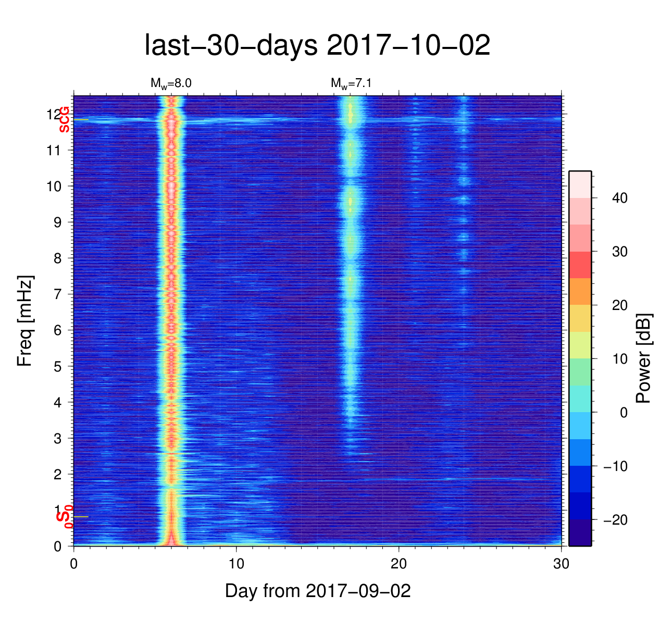Select the palest pink swatch at colorbar top
The width and height of the screenshot is (672, 620).
[580, 184]
